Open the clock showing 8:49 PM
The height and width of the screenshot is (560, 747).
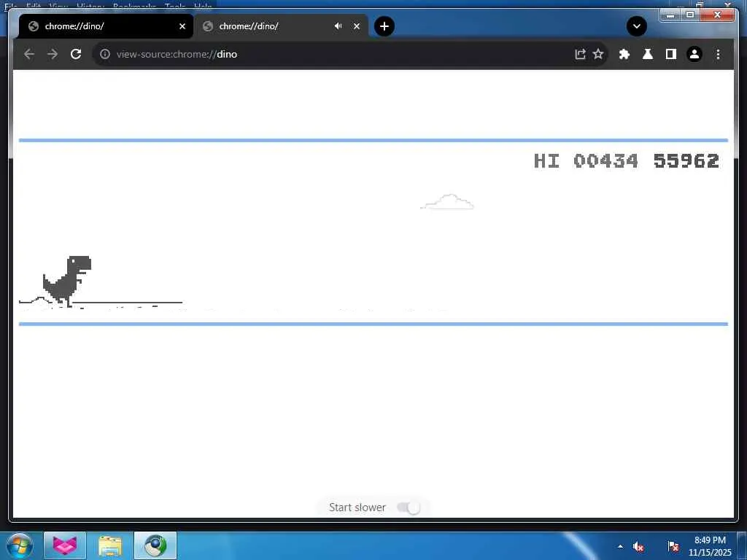(710, 546)
